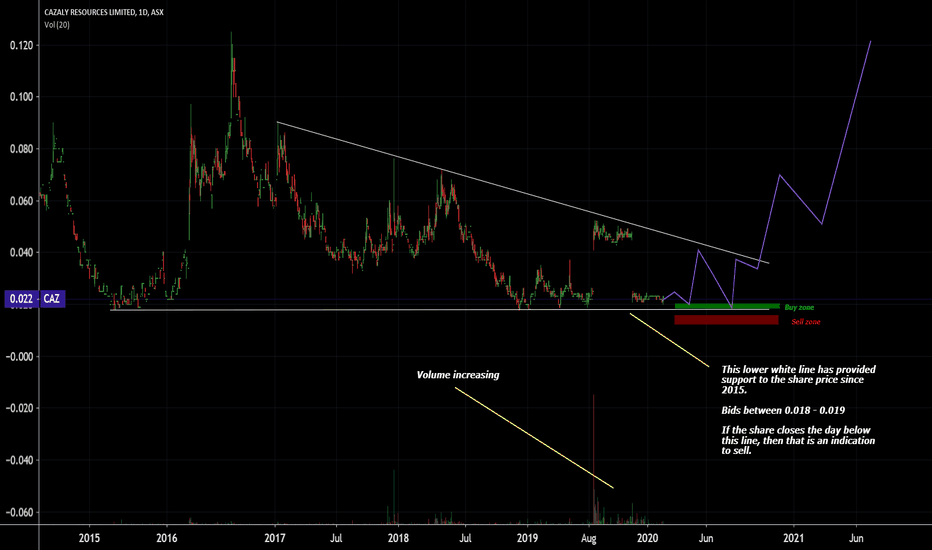Click the 2021 time axis label

794,538
